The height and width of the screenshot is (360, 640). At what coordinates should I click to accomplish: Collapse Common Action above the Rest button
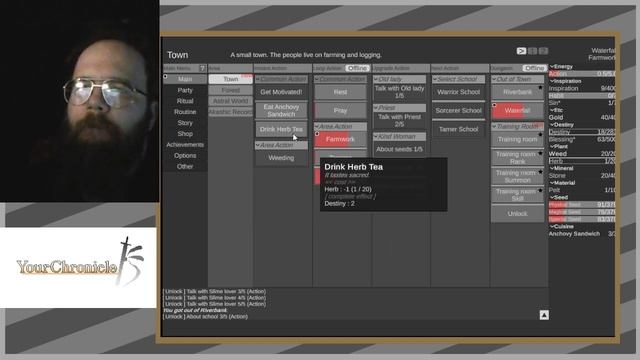coord(340,79)
